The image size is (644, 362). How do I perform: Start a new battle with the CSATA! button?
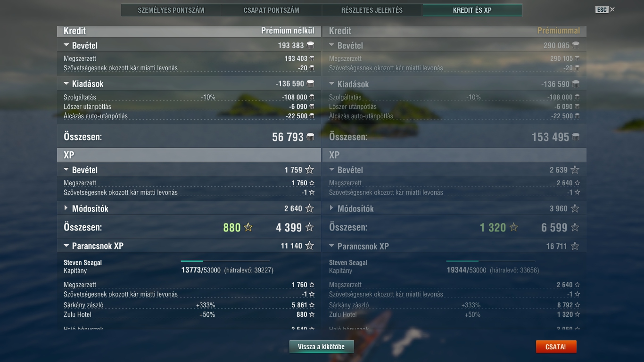(556, 346)
